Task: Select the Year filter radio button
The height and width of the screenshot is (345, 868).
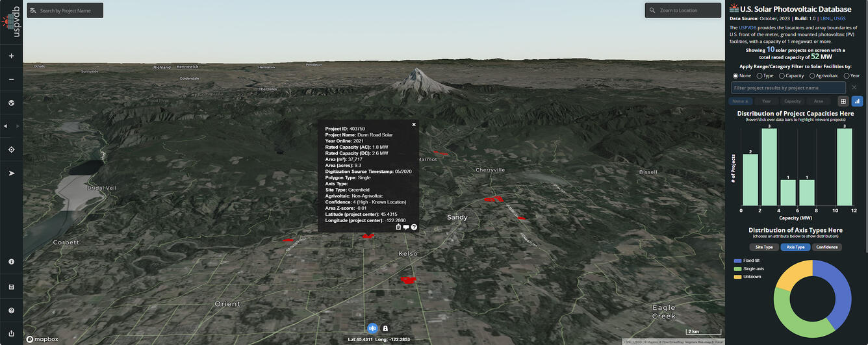Action: tap(847, 76)
